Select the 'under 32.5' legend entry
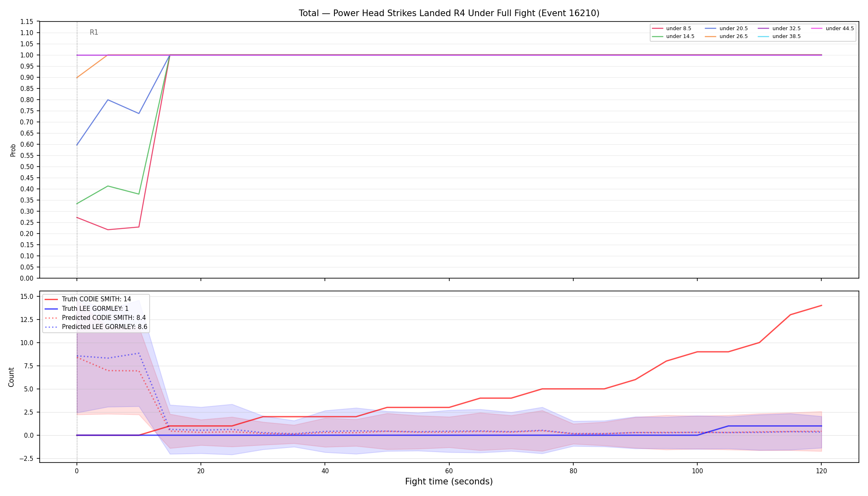The image size is (868, 496). (x=779, y=29)
